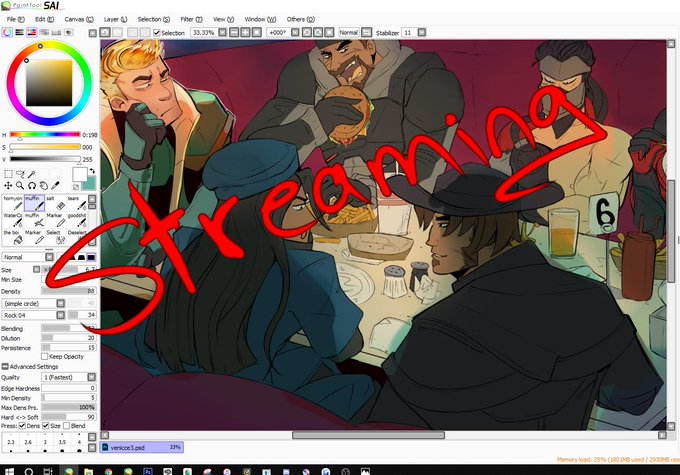The width and height of the screenshot is (680, 475).
Task: Toggle the scratchpad panel icon
Action: [x=69, y=33]
